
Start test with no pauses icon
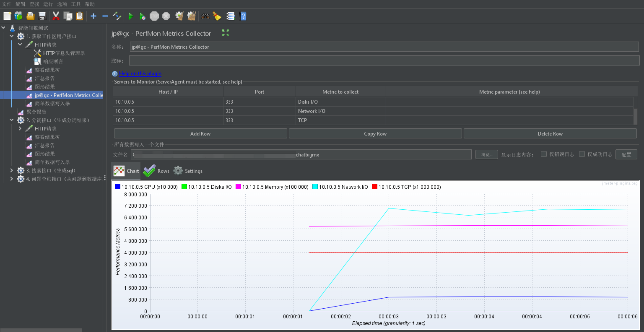click(x=142, y=16)
